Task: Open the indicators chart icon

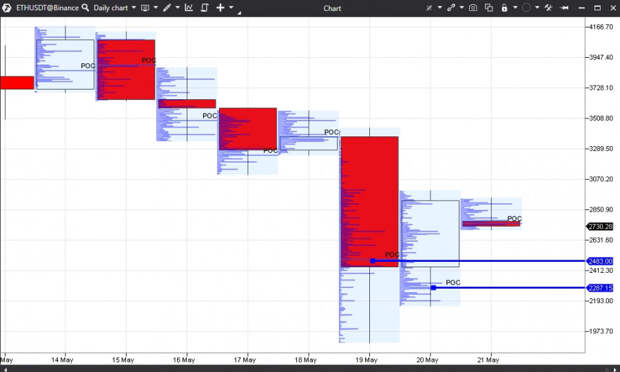Action: (x=189, y=8)
